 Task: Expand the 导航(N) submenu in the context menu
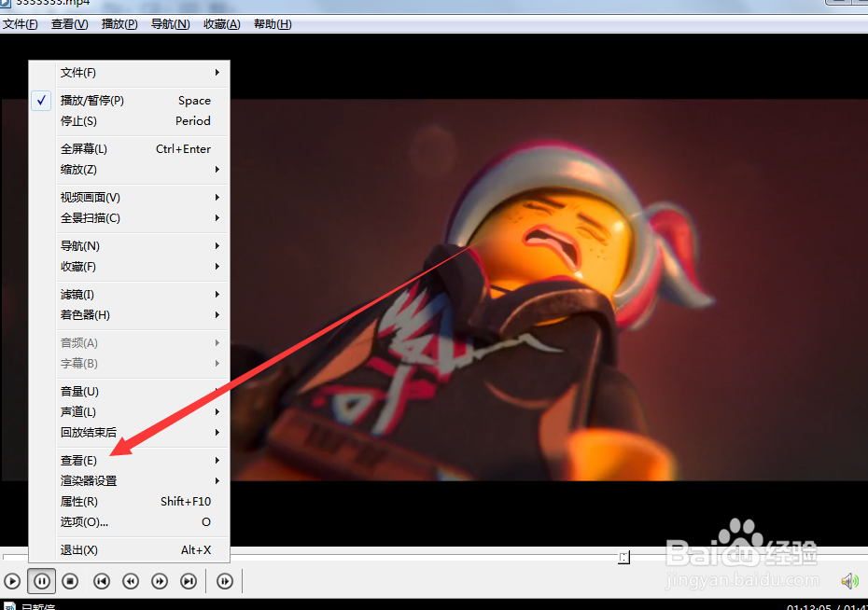click(x=130, y=246)
